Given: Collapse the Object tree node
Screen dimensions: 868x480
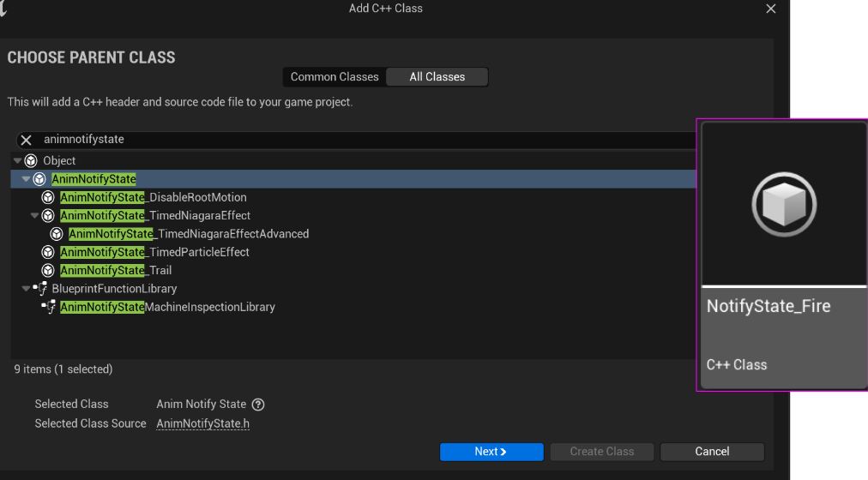Looking at the screenshot, I should click(18, 161).
